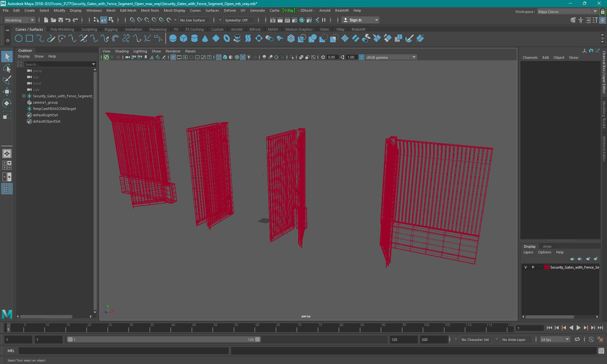Toggle playback loop mode
Screen dimensions: 607x364
pos(577,340)
